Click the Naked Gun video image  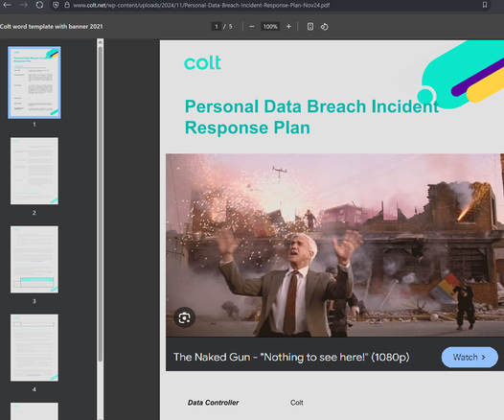pyautogui.click(x=334, y=245)
